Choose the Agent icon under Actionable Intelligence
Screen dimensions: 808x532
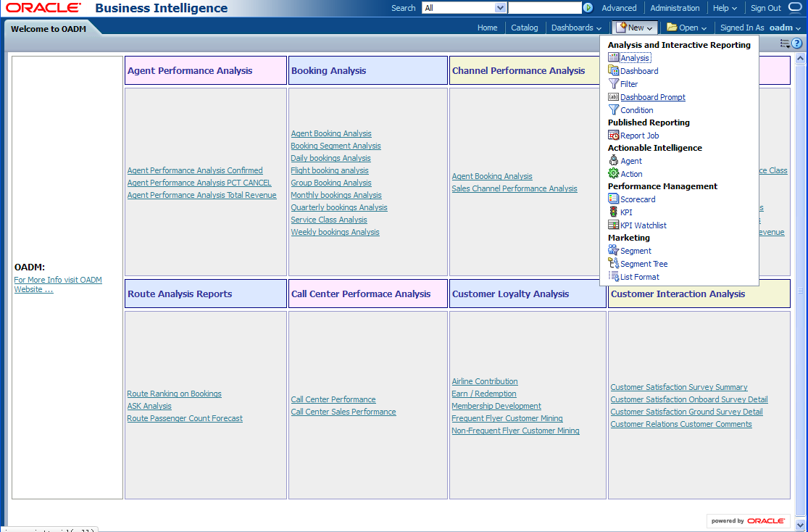click(x=613, y=161)
